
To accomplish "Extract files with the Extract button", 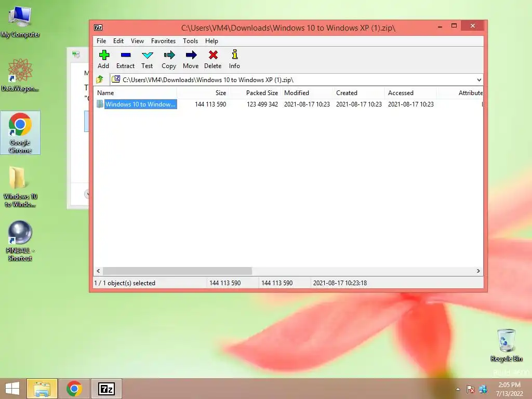I will (x=125, y=60).
